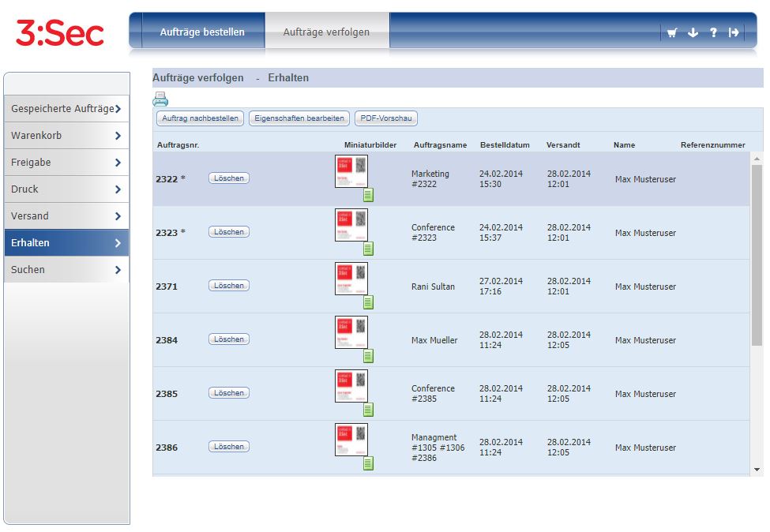
Task: Open Freigabe section in sidebar
Action: (x=66, y=163)
